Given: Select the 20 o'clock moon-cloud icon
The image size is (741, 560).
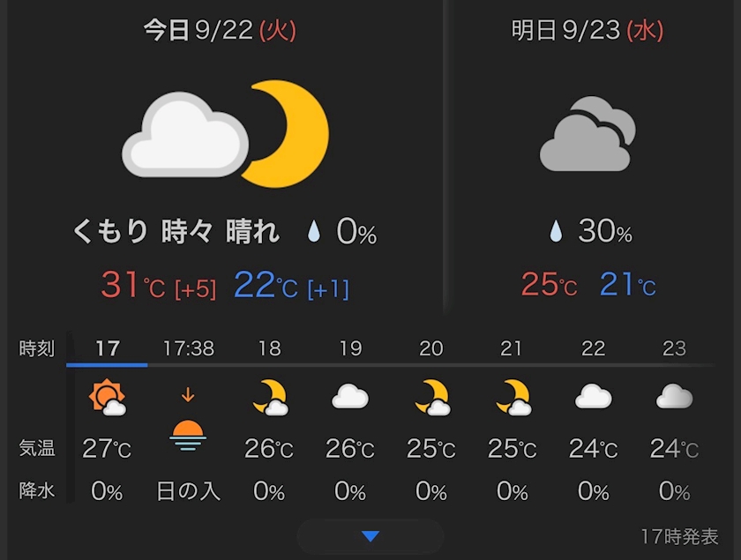Looking at the screenshot, I should [432, 398].
